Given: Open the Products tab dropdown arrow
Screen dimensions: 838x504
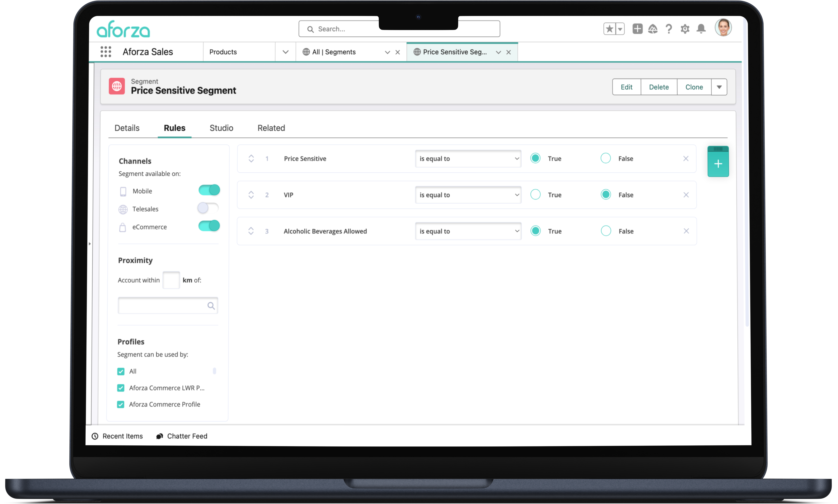Looking at the screenshot, I should [x=285, y=52].
